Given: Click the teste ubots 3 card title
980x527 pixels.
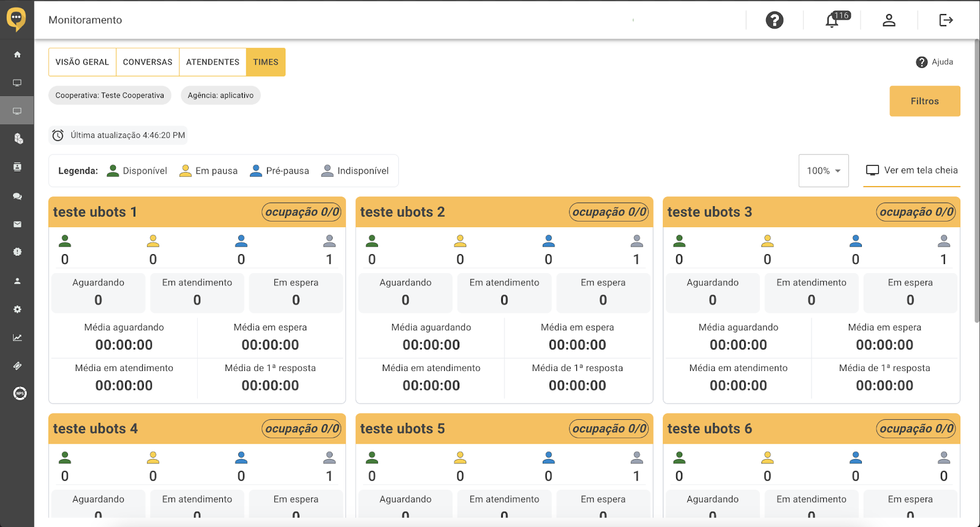Looking at the screenshot, I should pyautogui.click(x=709, y=212).
